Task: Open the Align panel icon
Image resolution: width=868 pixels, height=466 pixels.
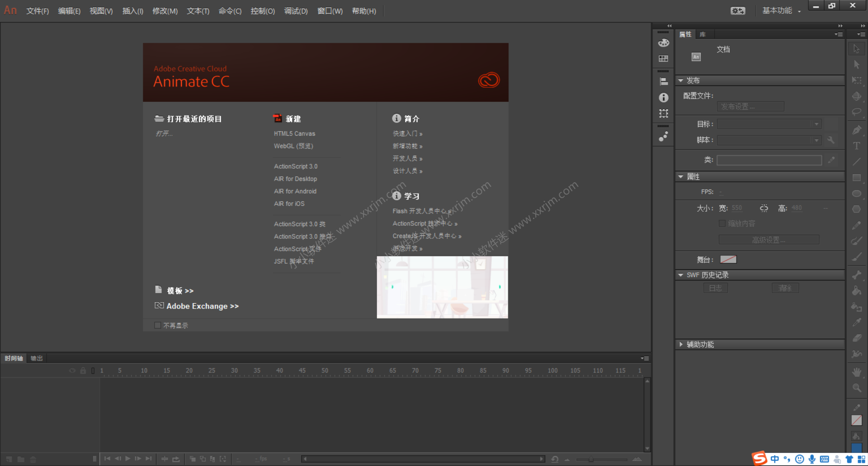Action: tap(663, 81)
